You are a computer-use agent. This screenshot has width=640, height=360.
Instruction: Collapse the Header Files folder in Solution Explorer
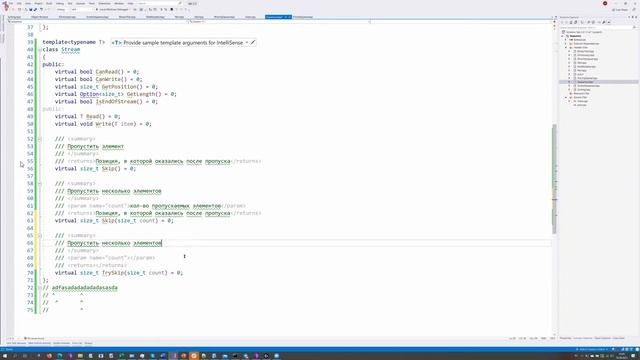tap(566, 47)
